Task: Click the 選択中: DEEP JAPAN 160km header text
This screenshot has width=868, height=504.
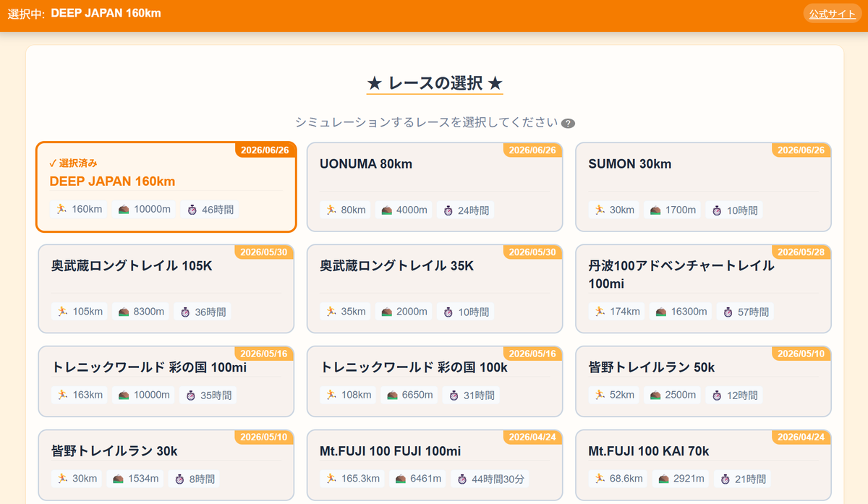Action: pyautogui.click(x=85, y=14)
